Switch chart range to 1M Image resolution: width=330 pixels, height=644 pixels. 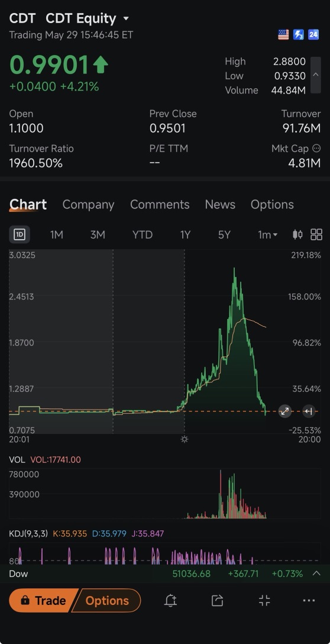pos(57,234)
